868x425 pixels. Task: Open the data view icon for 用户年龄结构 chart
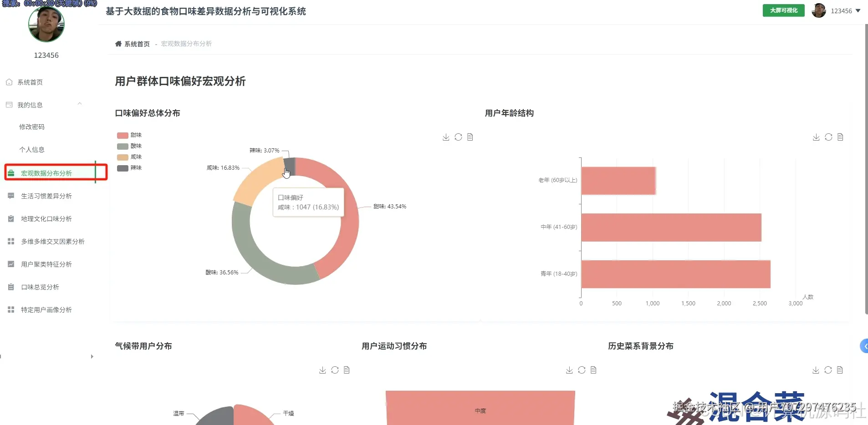[x=841, y=137]
